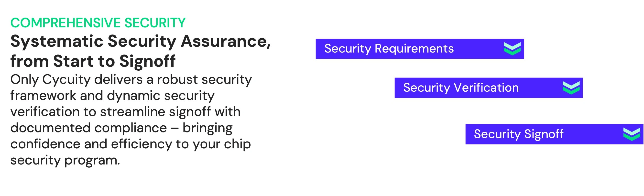Select the "Security Verification" label text
Screen dimensions: 644x196
click(x=461, y=87)
